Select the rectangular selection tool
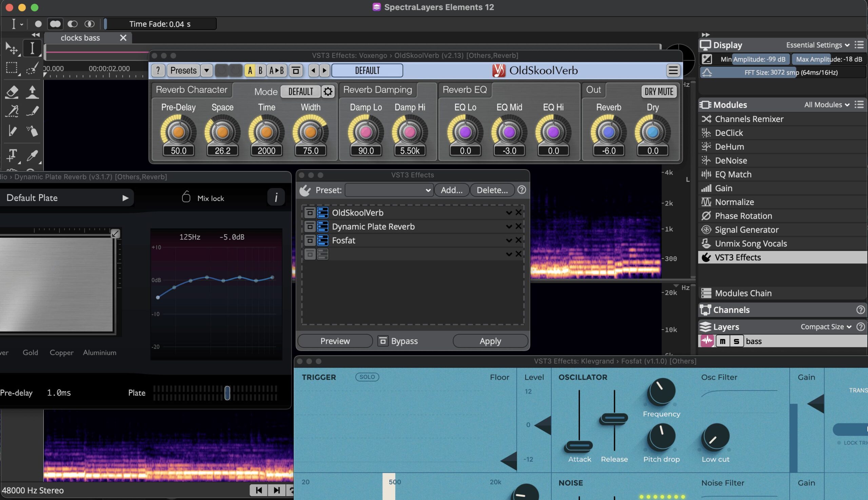This screenshot has width=868, height=500. [x=12, y=68]
